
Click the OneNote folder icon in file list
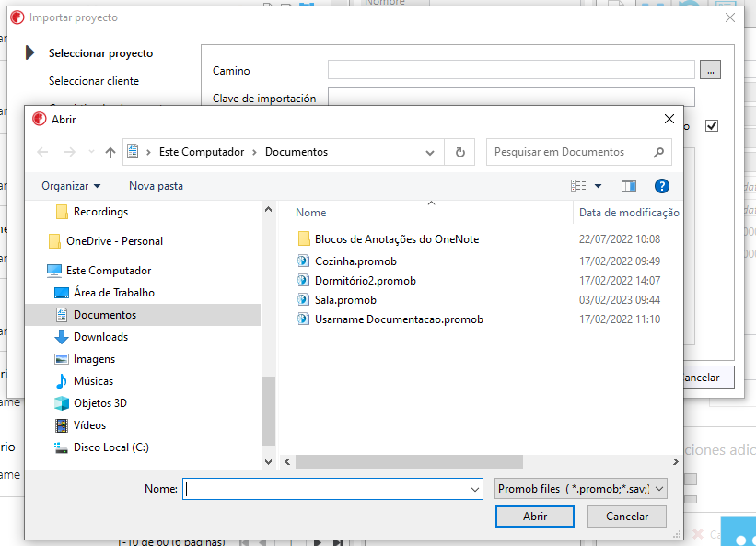tap(304, 239)
